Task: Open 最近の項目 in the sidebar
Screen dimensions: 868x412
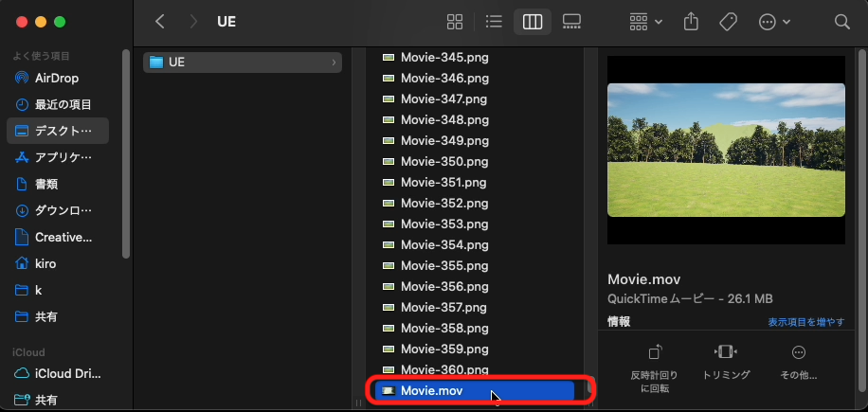Action: click(58, 104)
